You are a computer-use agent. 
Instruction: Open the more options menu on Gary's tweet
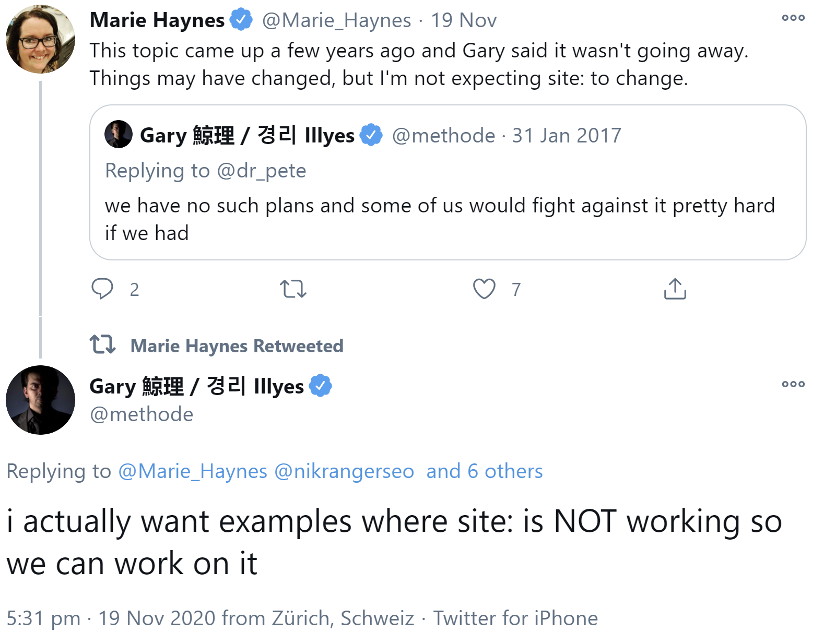click(x=793, y=385)
